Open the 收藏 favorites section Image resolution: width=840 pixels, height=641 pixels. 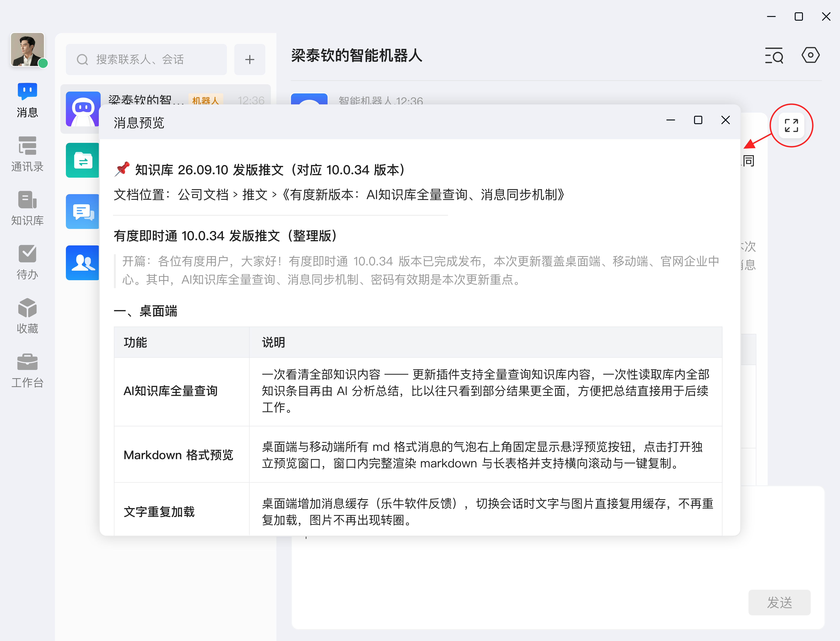27,316
